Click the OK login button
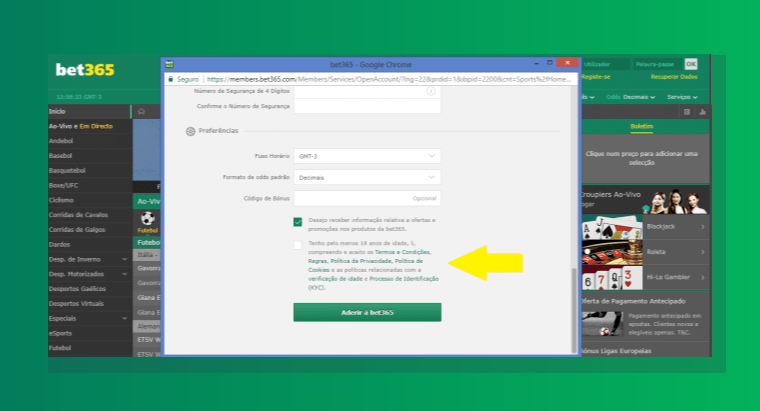The height and width of the screenshot is (411, 760). click(691, 64)
